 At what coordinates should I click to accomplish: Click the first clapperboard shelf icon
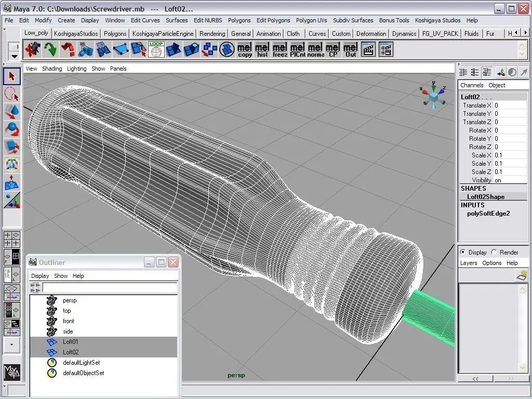coord(368,49)
